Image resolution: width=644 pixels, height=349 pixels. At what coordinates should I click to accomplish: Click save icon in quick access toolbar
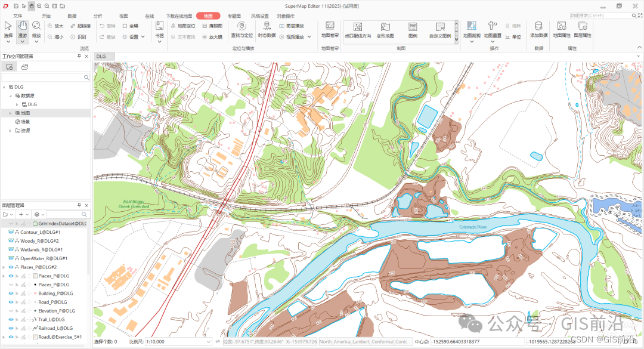click(x=16, y=6)
